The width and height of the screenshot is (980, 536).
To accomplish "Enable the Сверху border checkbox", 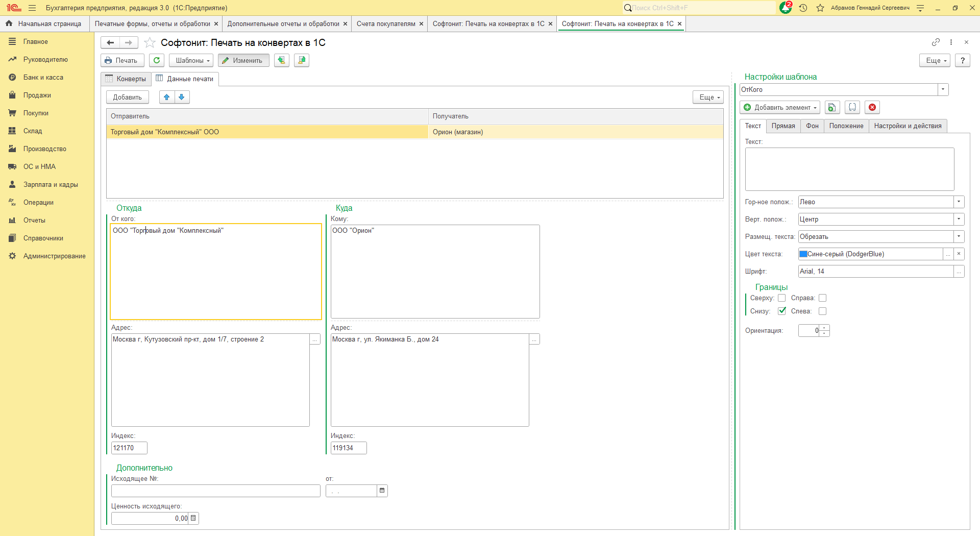I will [781, 298].
